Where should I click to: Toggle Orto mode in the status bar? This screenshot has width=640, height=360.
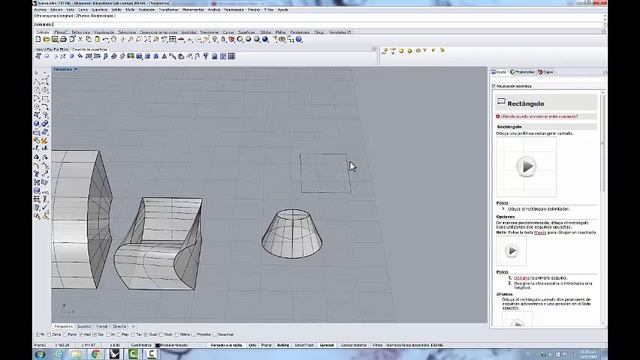pyautogui.click(x=253, y=345)
